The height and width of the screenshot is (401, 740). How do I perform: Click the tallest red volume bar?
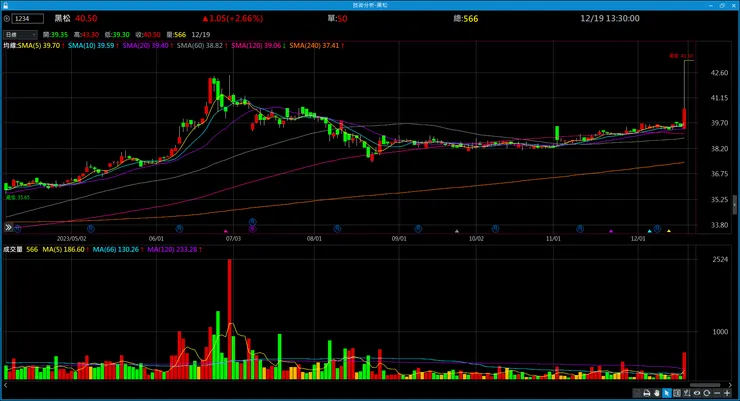click(229, 319)
